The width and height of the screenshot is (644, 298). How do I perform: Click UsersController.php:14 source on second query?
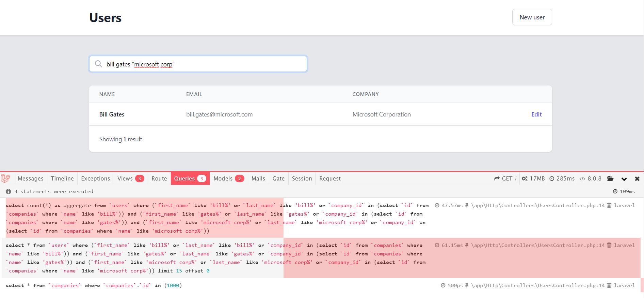tap(538, 245)
